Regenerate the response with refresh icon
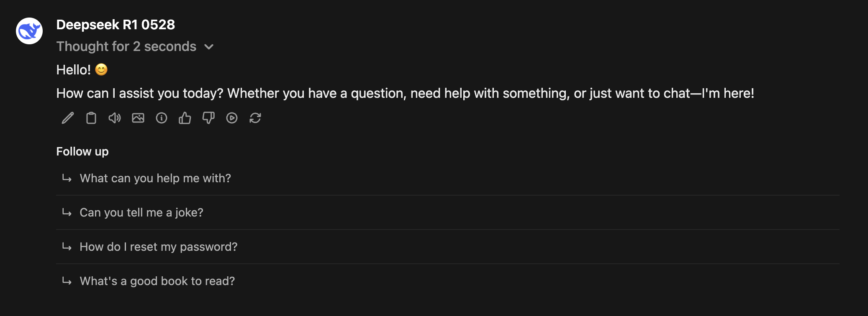Screen dimensions: 868x316 click(255, 118)
